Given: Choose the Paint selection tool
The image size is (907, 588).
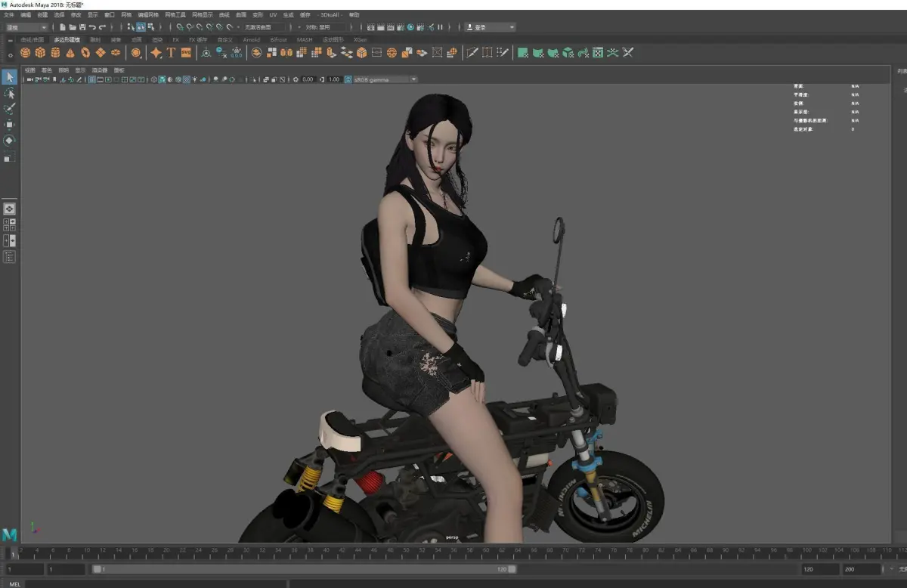Looking at the screenshot, I should click(9, 109).
